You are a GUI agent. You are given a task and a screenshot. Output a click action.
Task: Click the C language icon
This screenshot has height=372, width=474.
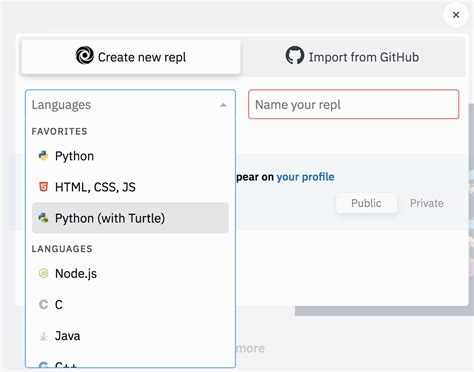coord(43,304)
